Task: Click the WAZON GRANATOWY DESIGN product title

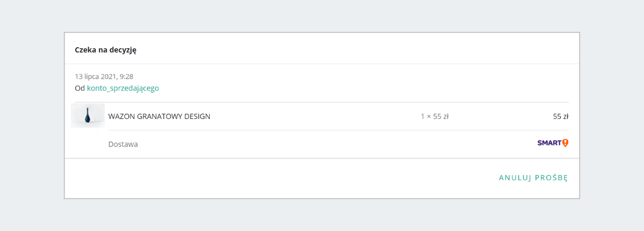Action: [x=159, y=116]
